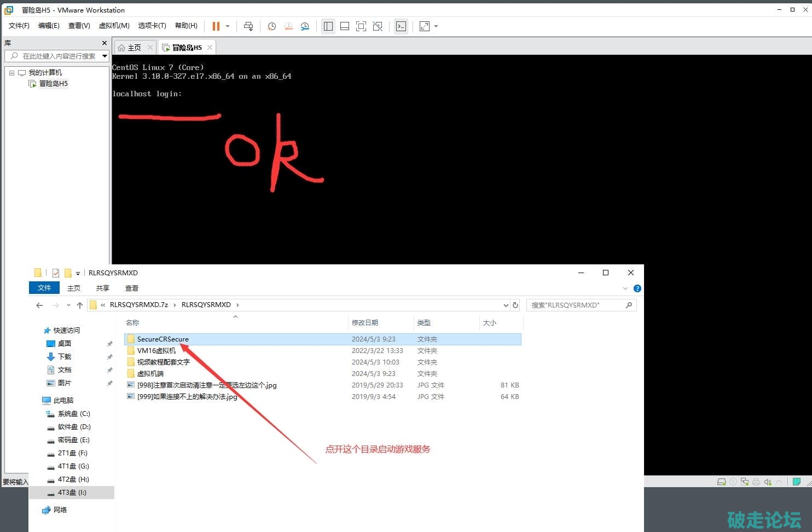Expand the library search filter dropdown
The width and height of the screenshot is (812, 532).
pos(105,56)
